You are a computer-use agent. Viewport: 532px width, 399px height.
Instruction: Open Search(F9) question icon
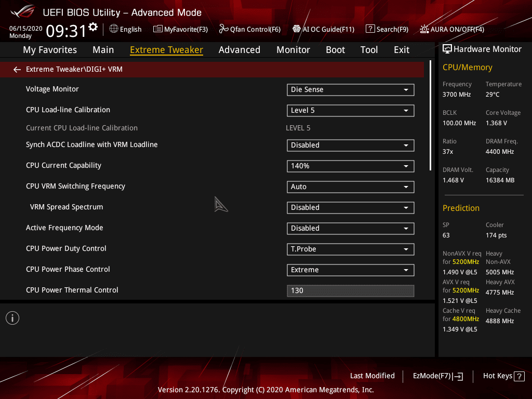click(x=370, y=29)
